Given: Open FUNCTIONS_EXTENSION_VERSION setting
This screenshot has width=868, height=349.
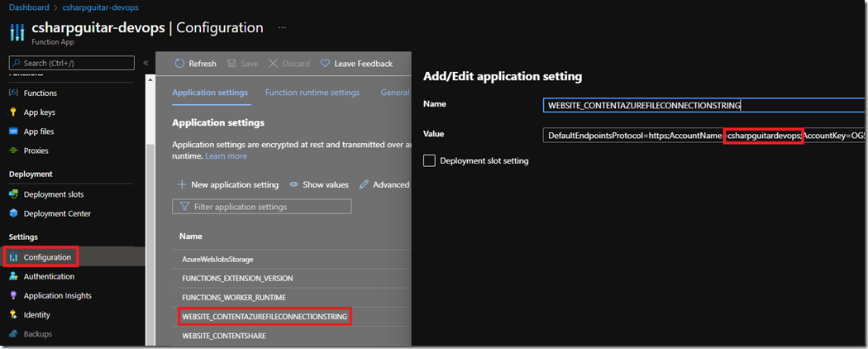Looking at the screenshot, I should (237, 278).
